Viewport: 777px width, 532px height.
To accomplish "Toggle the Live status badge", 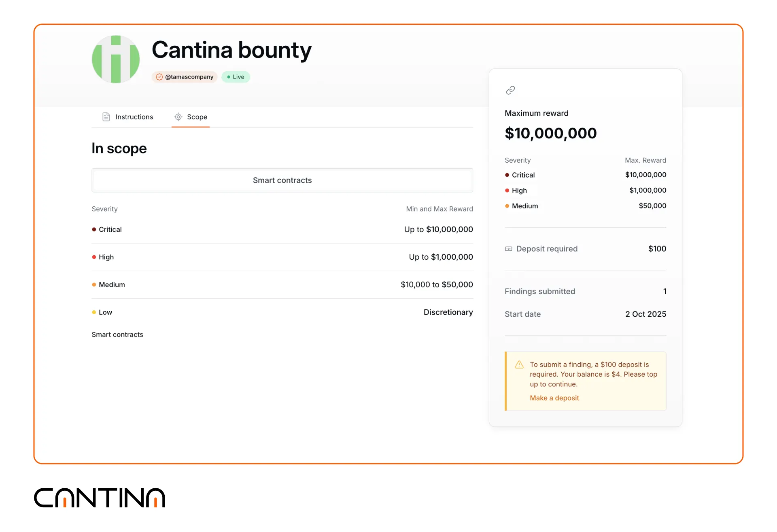I will [x=236, y=77].
